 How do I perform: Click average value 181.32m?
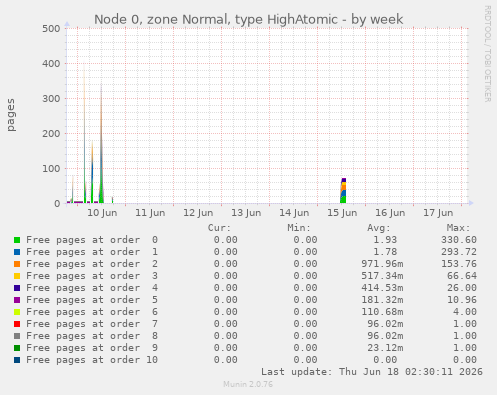click(x=382, y=300)
